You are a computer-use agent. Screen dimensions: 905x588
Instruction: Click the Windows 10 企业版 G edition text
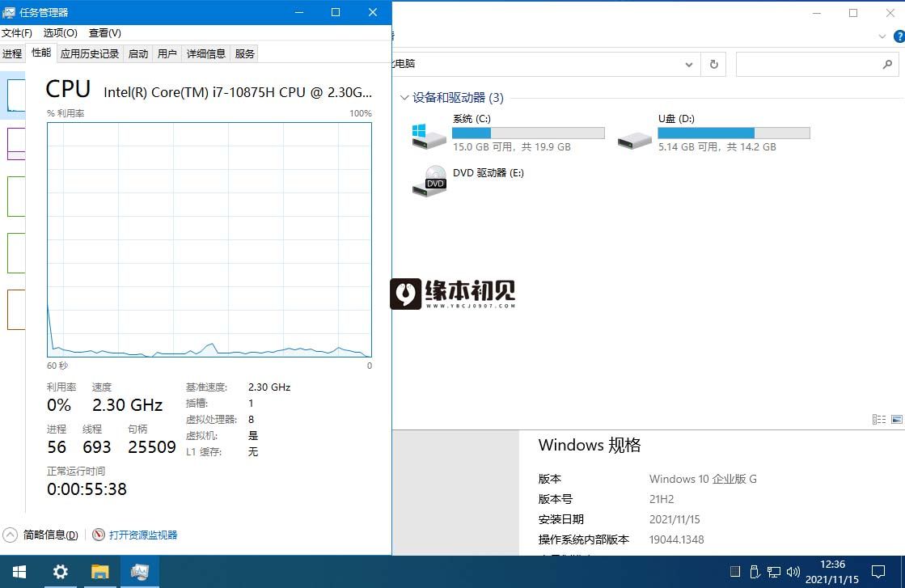click(703, 479)
